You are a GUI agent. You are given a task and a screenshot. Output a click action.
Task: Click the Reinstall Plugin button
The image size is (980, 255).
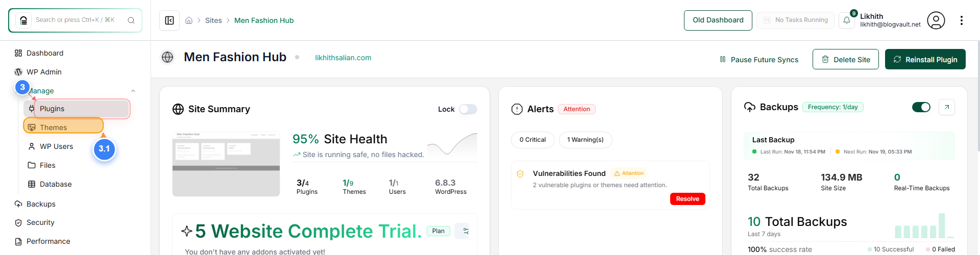click(x=925, y=59)
